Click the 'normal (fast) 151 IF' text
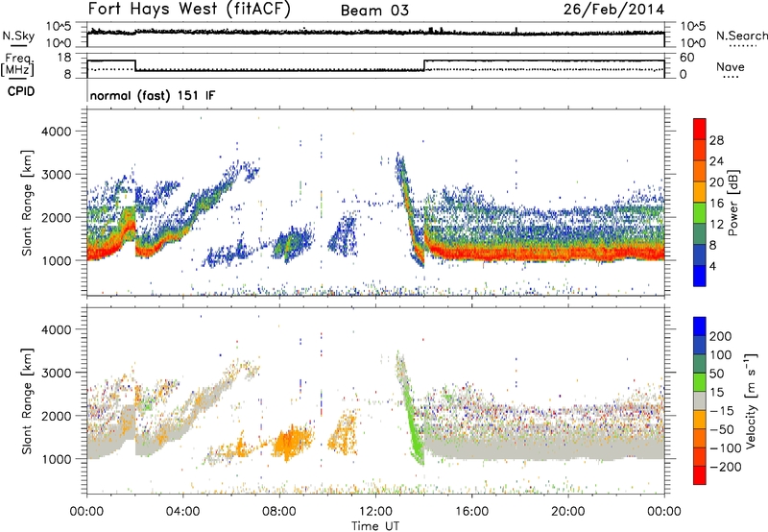 click(153, 95)
